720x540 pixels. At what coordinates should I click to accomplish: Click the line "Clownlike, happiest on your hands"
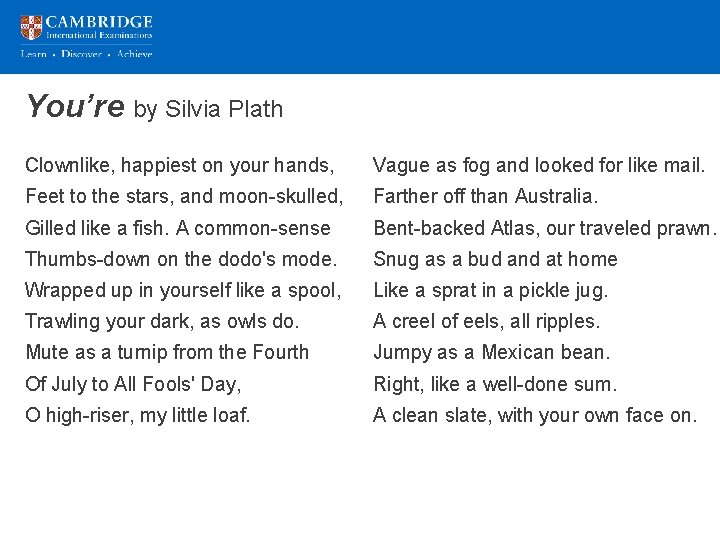[x=178, y=165]
